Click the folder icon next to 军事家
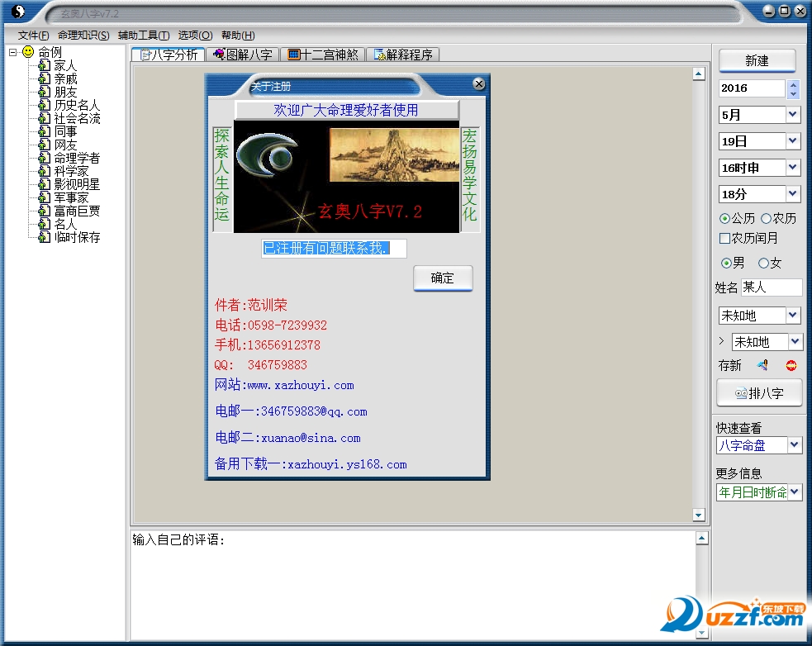 click(x=45, y=197)
